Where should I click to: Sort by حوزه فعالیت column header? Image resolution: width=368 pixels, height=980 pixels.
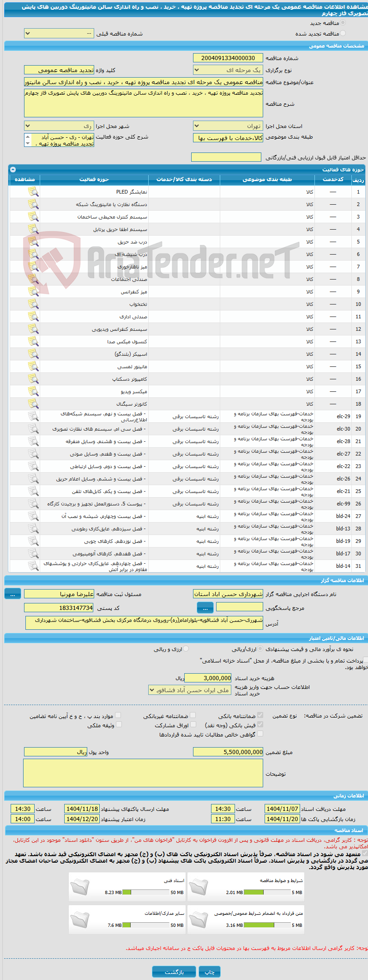pos(94,179)
